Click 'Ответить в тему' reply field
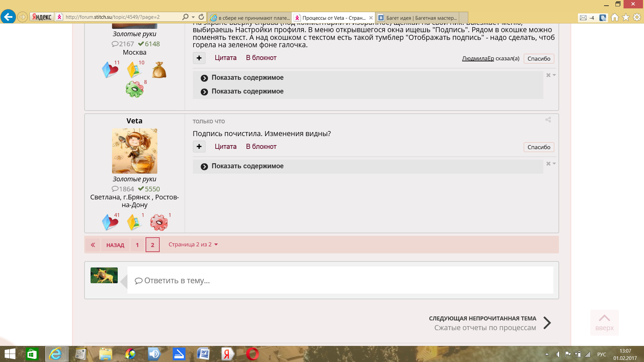The height and width of the screenshot is (362, 644). tap(340, 281)
